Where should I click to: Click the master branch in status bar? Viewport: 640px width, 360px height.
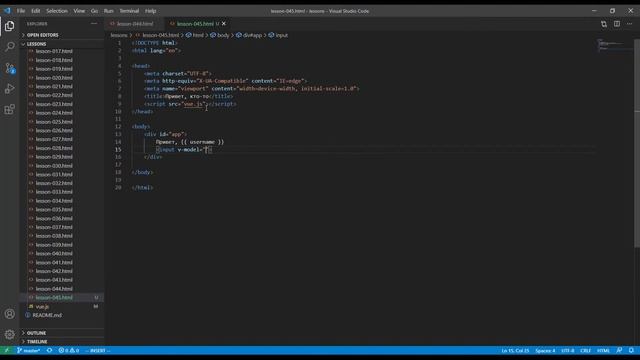pos(29,351)
